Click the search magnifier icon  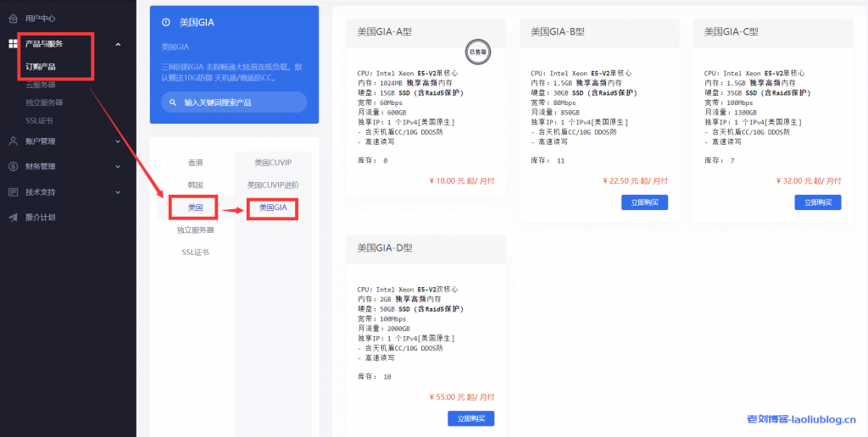point(171,102)
